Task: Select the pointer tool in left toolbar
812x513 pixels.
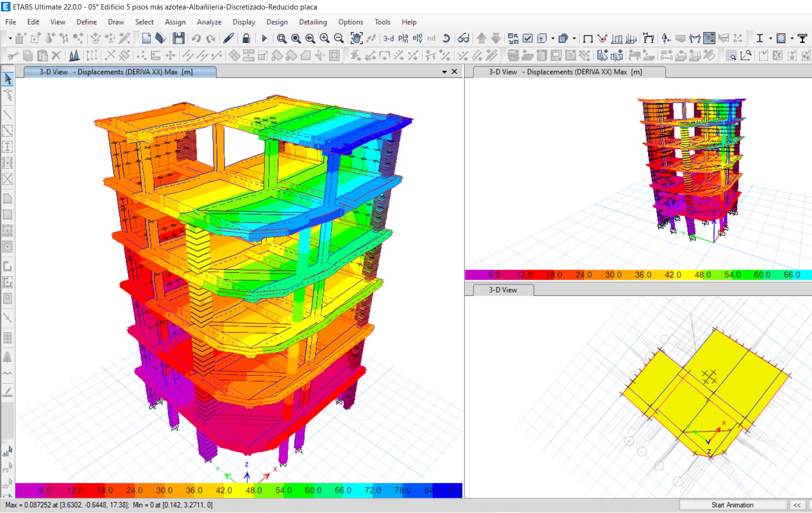Action: (8, 79)
